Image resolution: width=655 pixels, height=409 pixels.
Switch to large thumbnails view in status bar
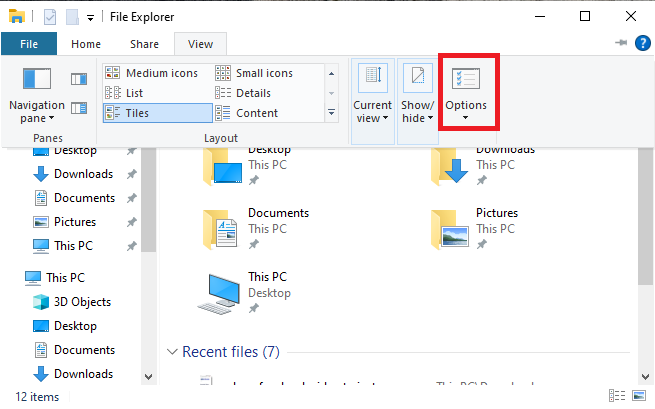point(637,397)
